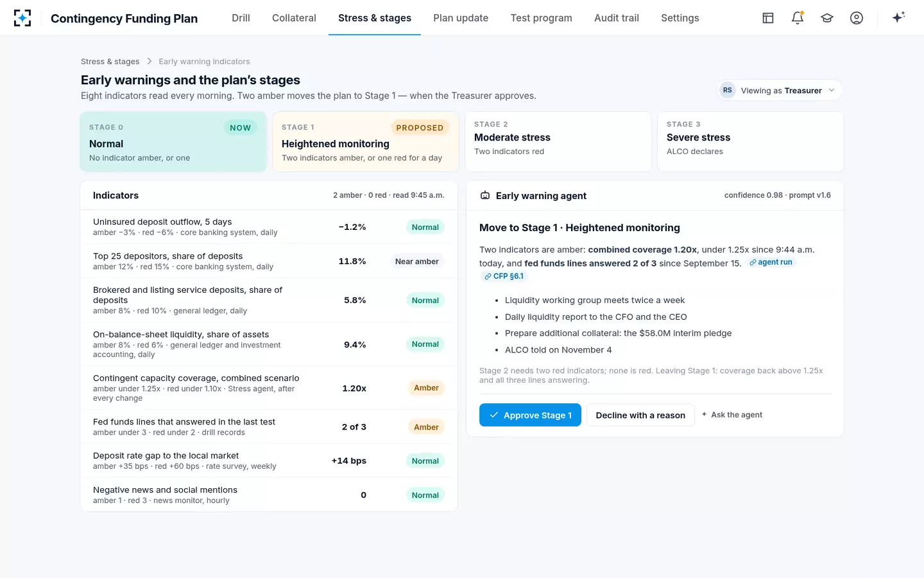This screenshot has width=924, height=578.
Task: Click the Early warning agent robot icon
Action: point(485,195)
